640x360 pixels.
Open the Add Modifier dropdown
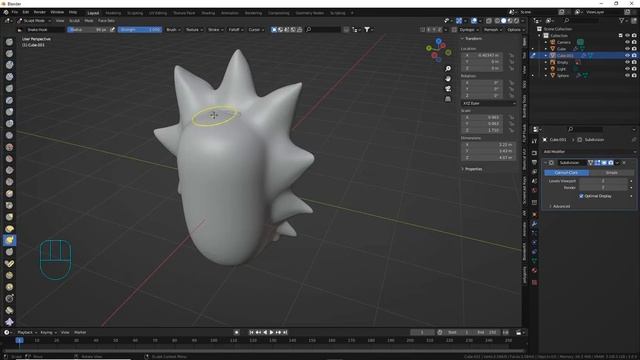589,151
